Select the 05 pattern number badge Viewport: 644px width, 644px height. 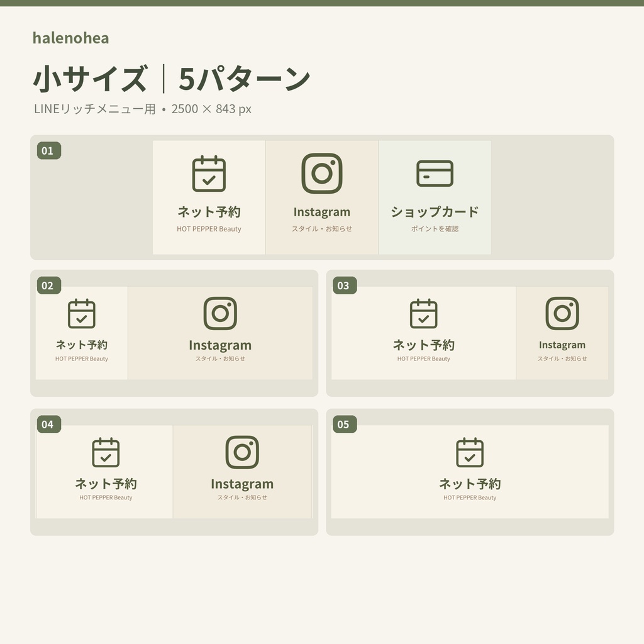[345, 425]
